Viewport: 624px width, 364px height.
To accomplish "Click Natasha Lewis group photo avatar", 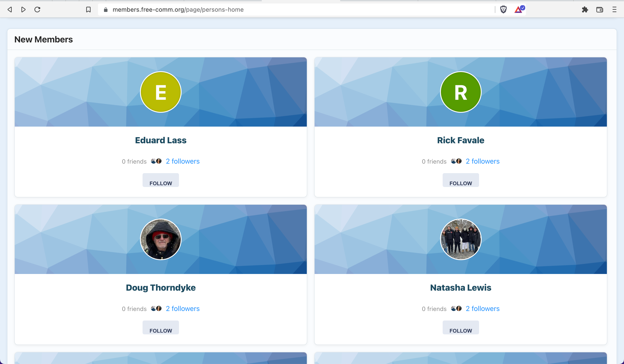I will [461, 239].
